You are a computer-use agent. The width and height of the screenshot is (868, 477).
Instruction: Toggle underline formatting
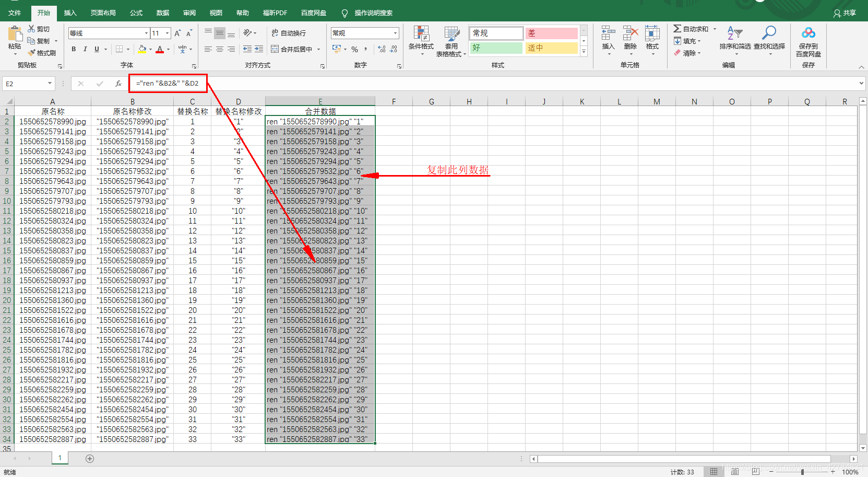pos(97,49)
